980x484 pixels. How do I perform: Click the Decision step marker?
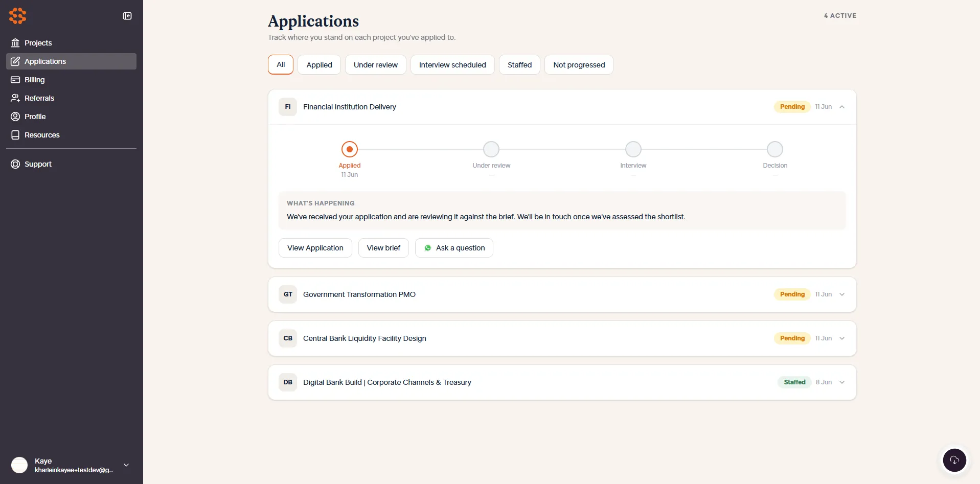point(775,149)
